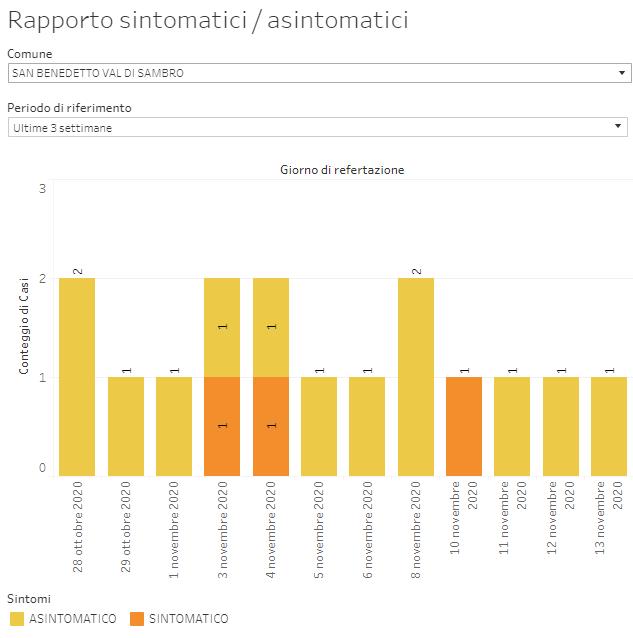The height and width of the screenshot is (638, 633).
Task: Select orange segment of 4 novembre bar
Action: coord(271,426)
